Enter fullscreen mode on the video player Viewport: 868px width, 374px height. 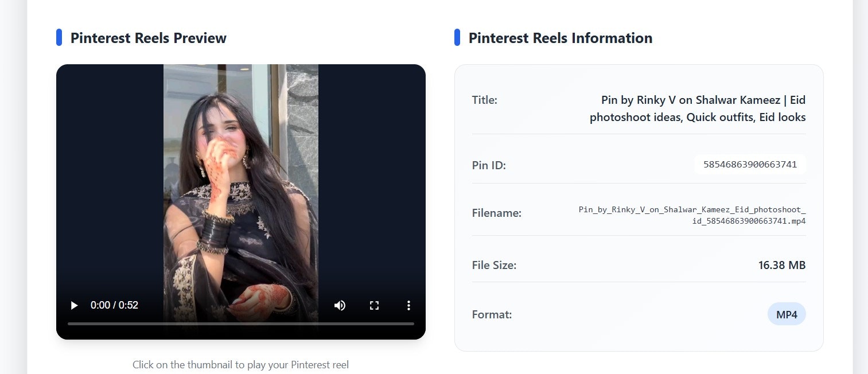tap(374, 305)
